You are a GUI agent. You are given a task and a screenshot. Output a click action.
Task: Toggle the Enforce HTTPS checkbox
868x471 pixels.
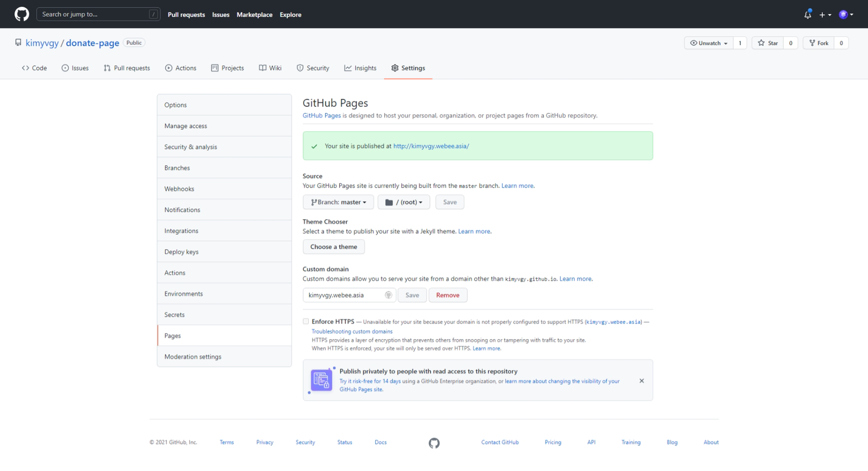pos(306,321)
